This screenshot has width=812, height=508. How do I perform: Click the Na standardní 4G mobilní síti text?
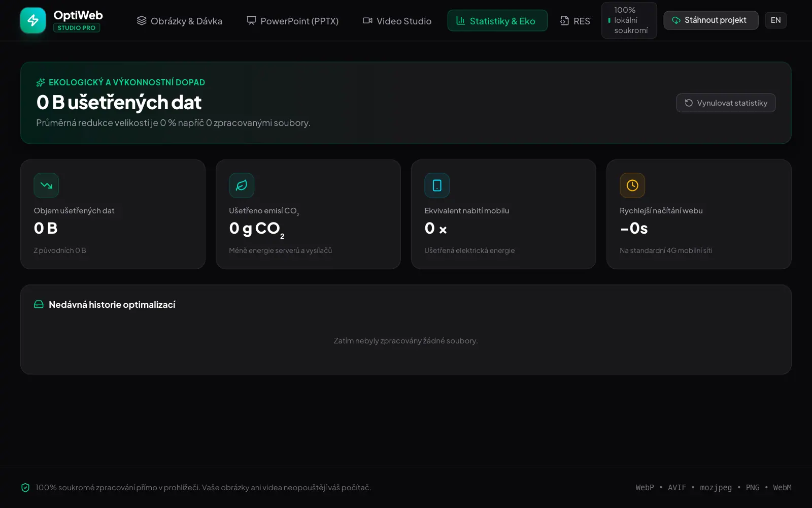(x=666, y=250)
